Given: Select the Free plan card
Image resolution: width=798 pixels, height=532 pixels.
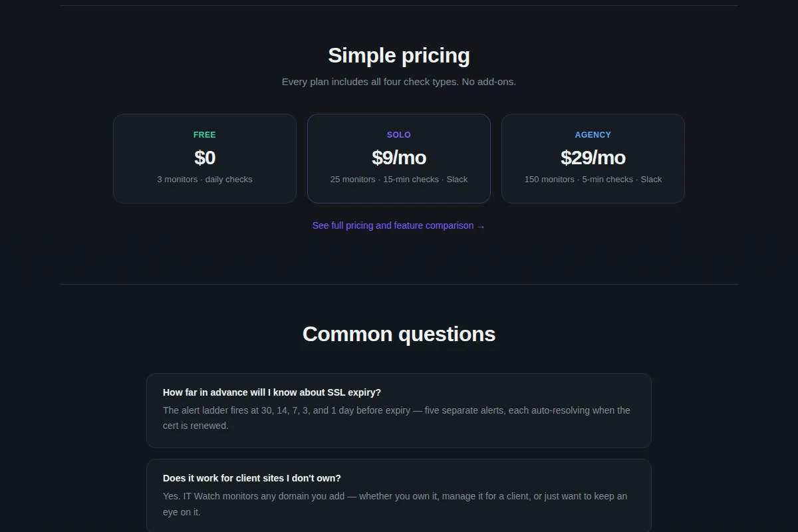Looking at the screenshot, I should tap(205, 158).
